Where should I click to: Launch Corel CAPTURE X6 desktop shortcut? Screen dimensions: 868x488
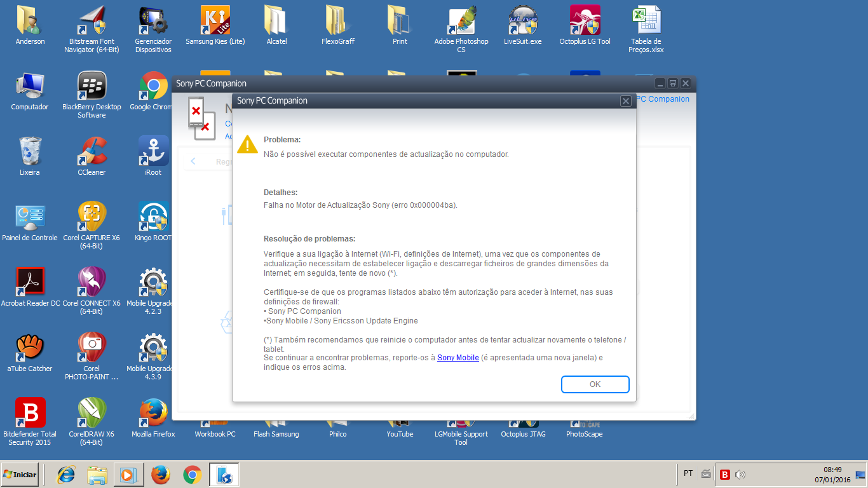pos(92,226)
